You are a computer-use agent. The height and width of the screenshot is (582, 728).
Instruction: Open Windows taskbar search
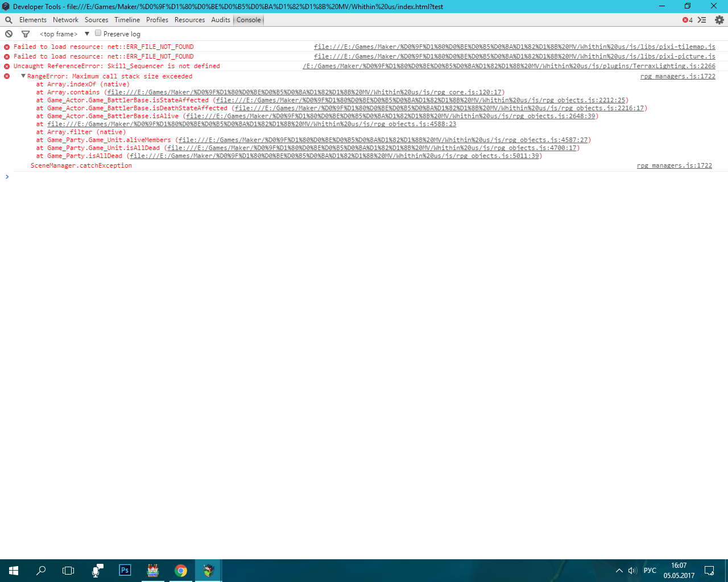click(41, 571)
